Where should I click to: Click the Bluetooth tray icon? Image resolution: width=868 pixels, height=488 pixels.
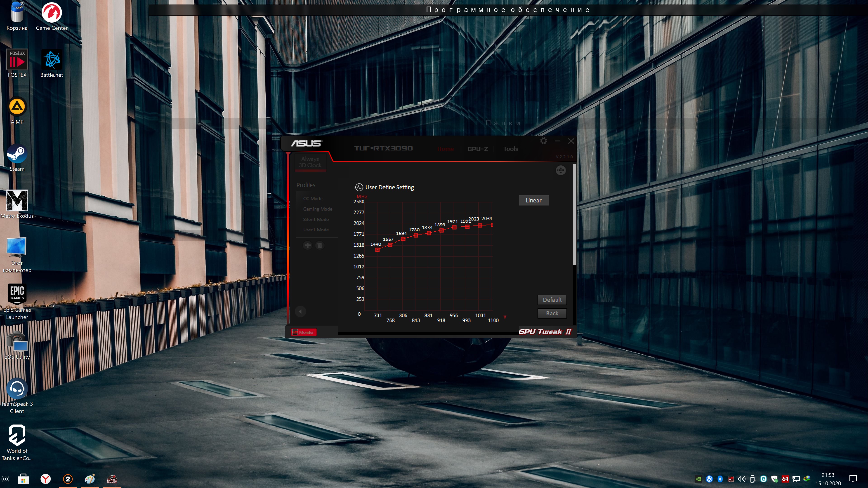[x=720, y=479]
